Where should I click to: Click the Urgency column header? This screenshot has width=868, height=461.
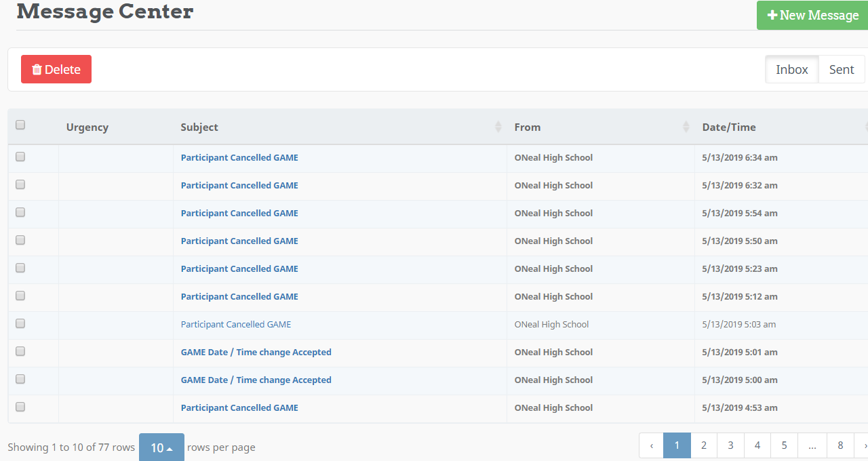(87, 127)
